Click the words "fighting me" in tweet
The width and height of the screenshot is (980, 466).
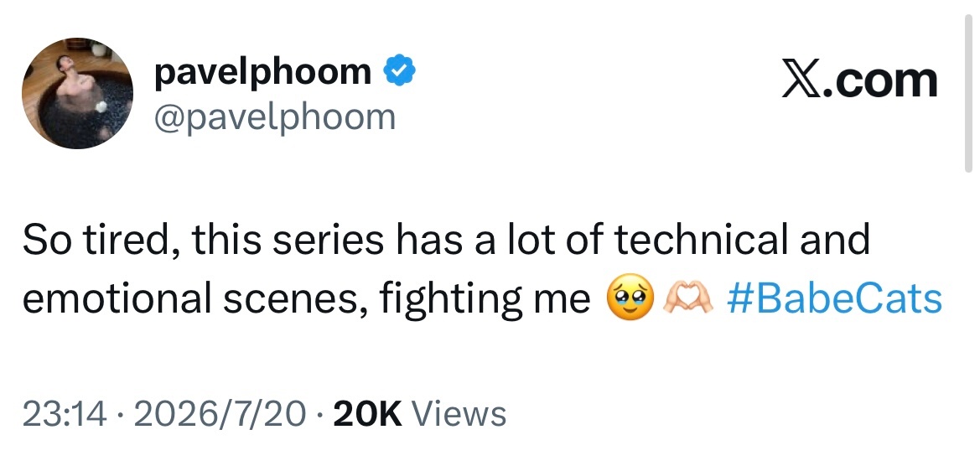(x=485, y=300)
